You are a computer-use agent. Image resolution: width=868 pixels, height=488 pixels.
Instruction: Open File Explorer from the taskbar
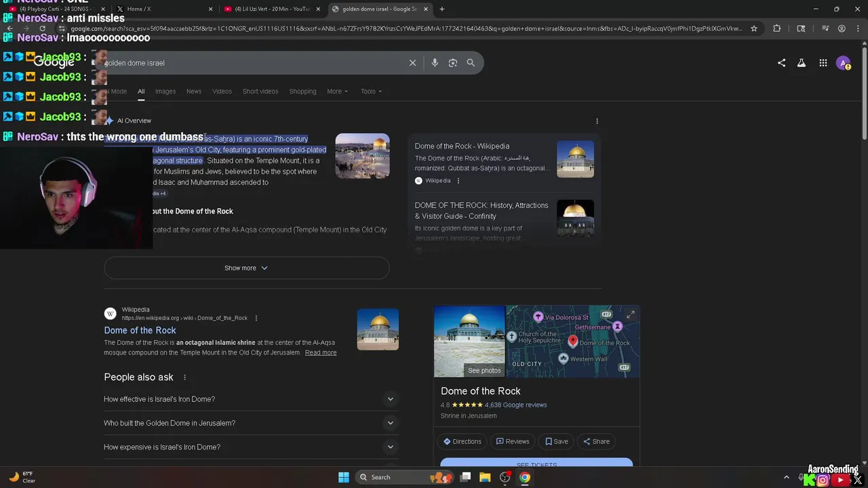tap(485, 477)
